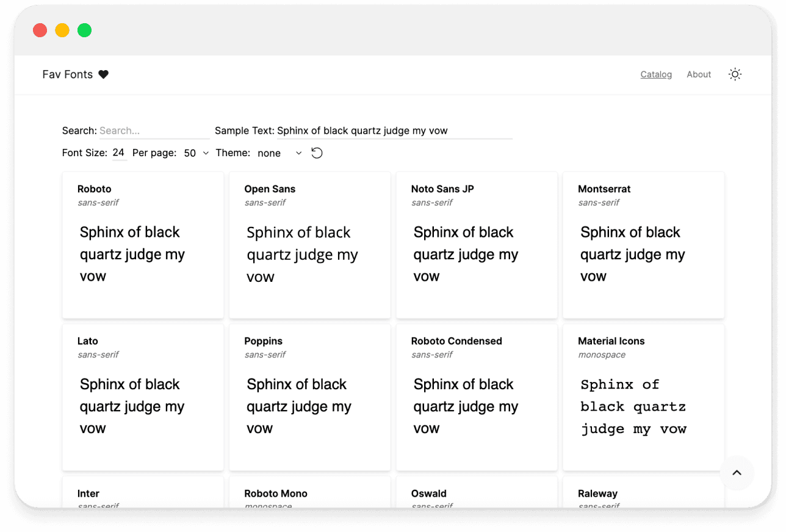
Task: Select the Roboto font card title
Action: tap(95, 189)
